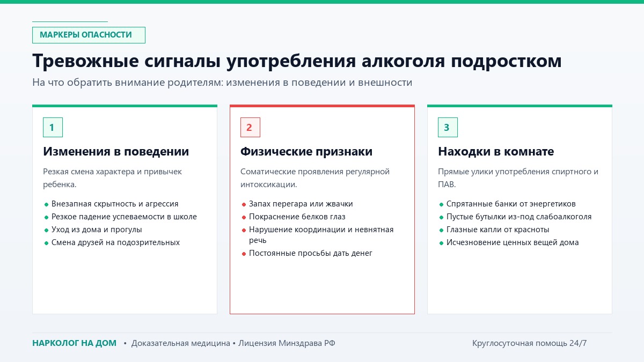
Task: Select heading «Находки в комнате»
Action: 496,152
